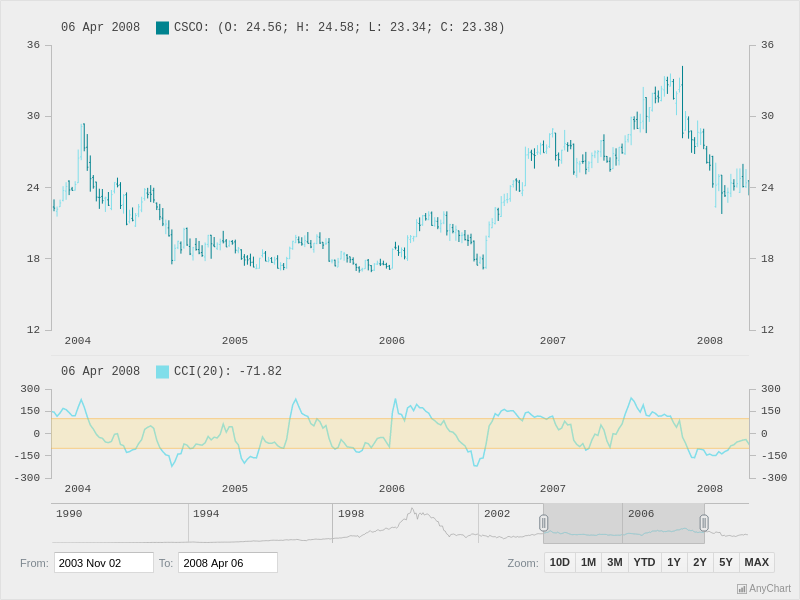Set zoom to 3M
The image size is (800, 600).
click(x=615, y=562)
